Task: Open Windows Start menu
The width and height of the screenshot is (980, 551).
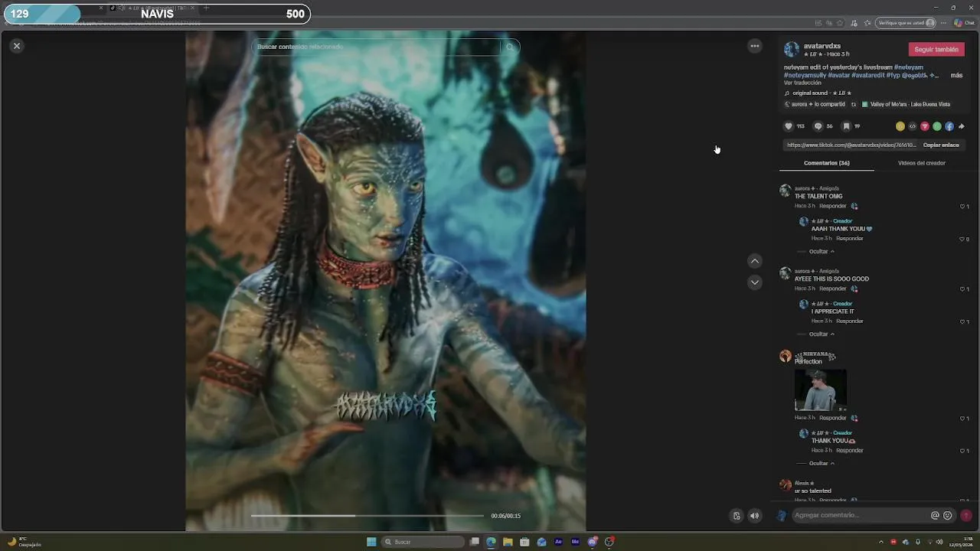Action: pos(371,542)
